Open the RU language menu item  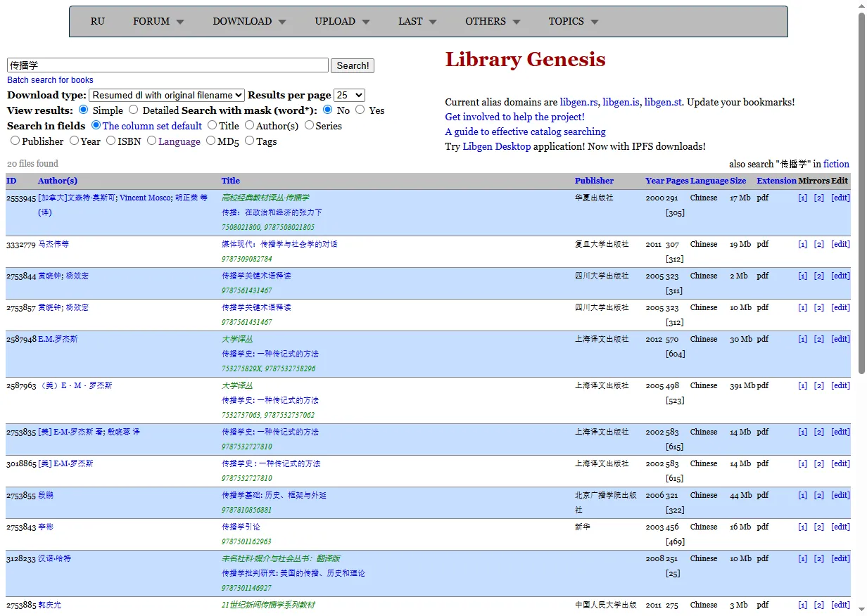(x=98, y=21)
